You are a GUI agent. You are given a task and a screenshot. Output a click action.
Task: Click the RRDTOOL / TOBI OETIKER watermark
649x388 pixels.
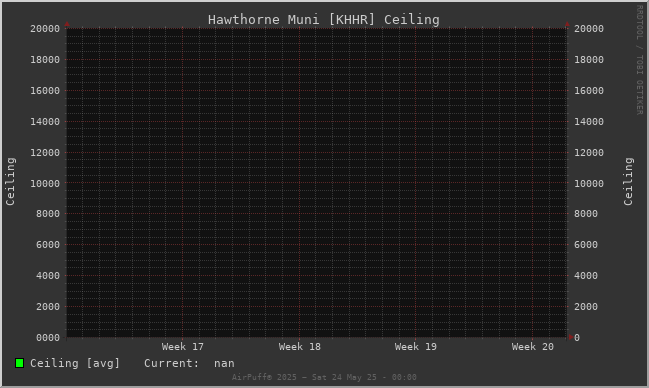(x=639, y=60)
